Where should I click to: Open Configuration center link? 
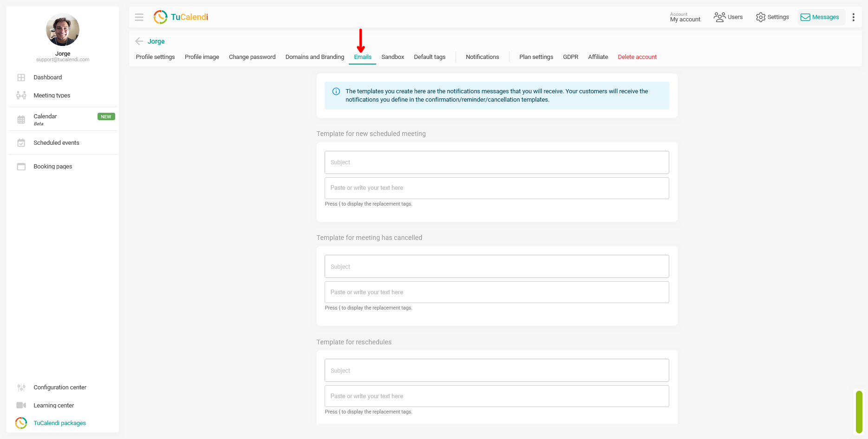click(60, 387)
